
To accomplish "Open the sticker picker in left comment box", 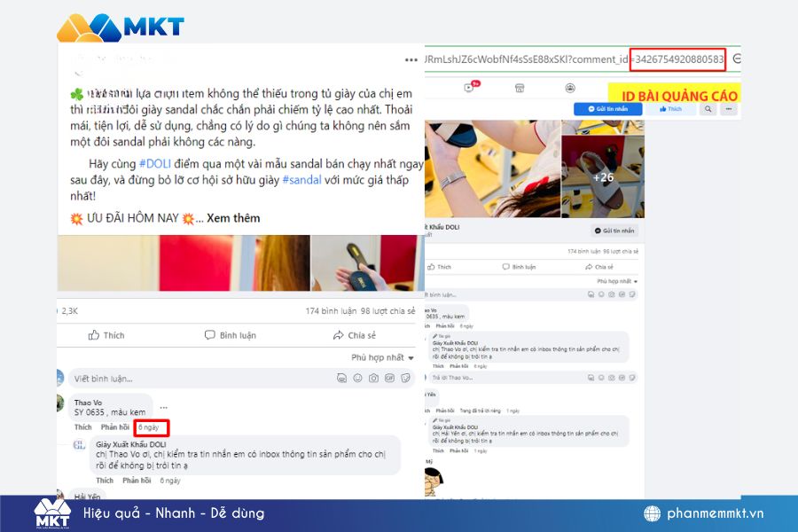I will (406, 379).
